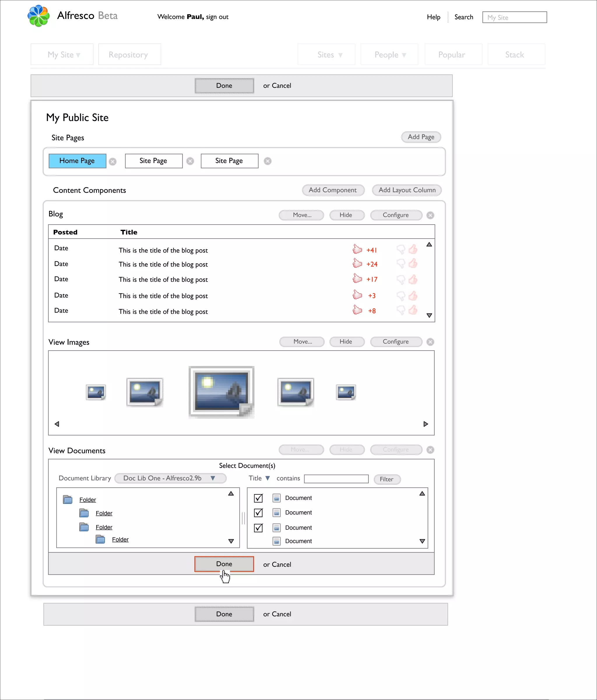This screenshot has height=700, width=597.
Task: Click the Alfresco flower logo
Action: click(x=38, y=16)
